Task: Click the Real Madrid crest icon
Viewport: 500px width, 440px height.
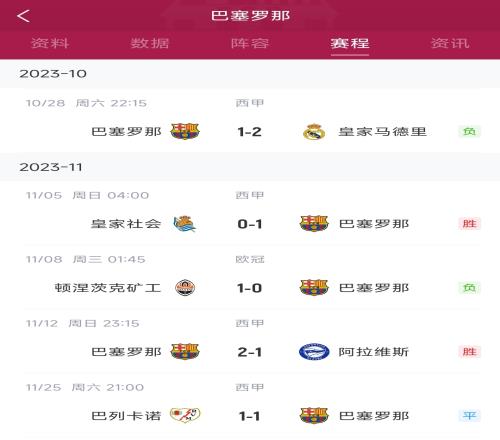Action: [314, 131]
